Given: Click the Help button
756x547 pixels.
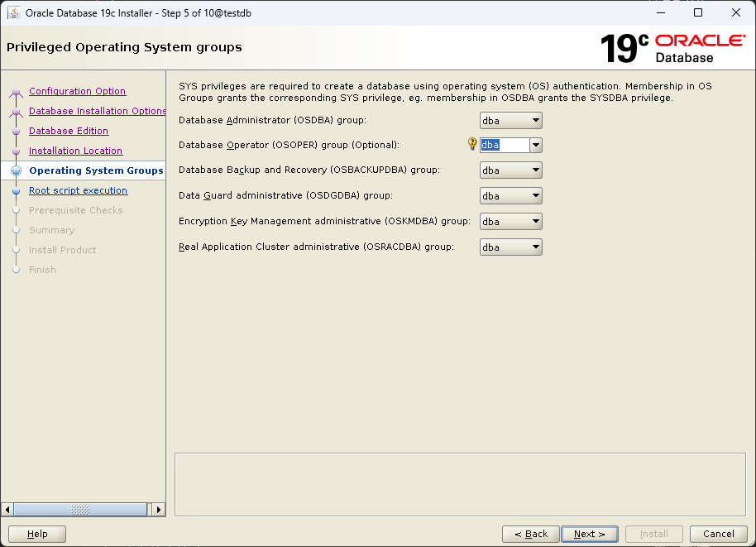Looking at the screenshot, I should 37,534.
